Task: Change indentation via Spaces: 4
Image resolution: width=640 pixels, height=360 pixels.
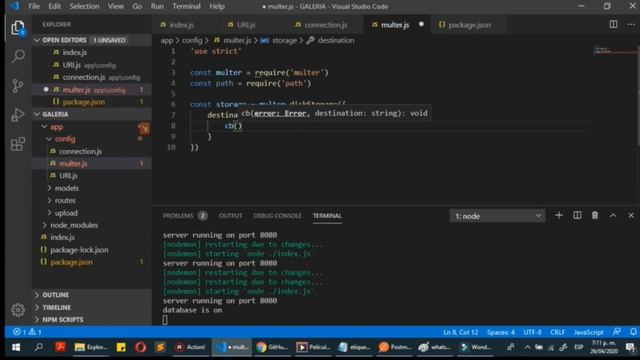Action: pos(501,332)
